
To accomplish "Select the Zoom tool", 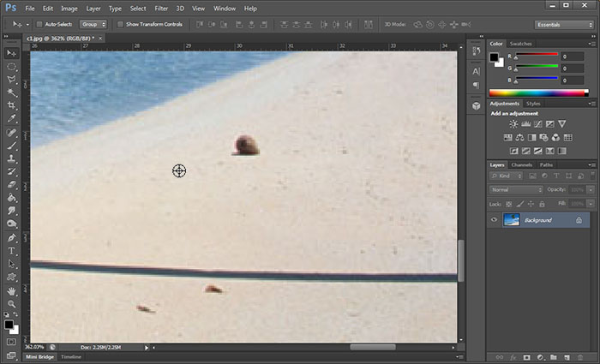I will click(x=12, y=304).
